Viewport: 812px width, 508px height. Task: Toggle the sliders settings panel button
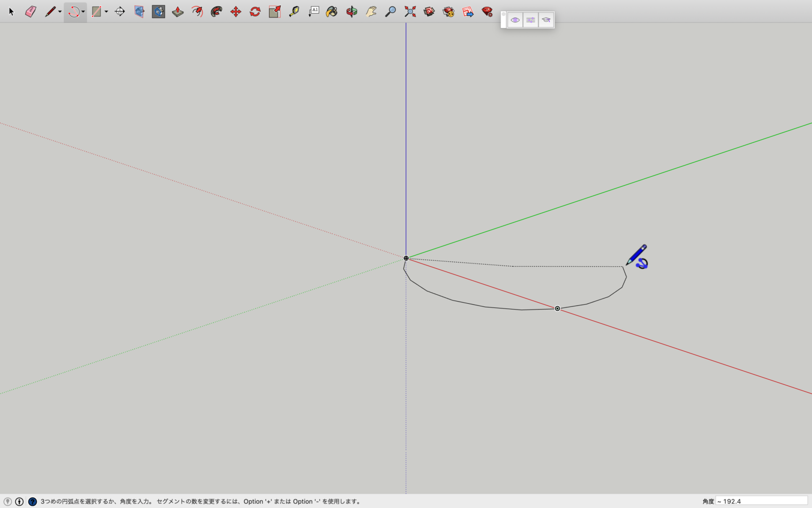[x=531, y=20]
